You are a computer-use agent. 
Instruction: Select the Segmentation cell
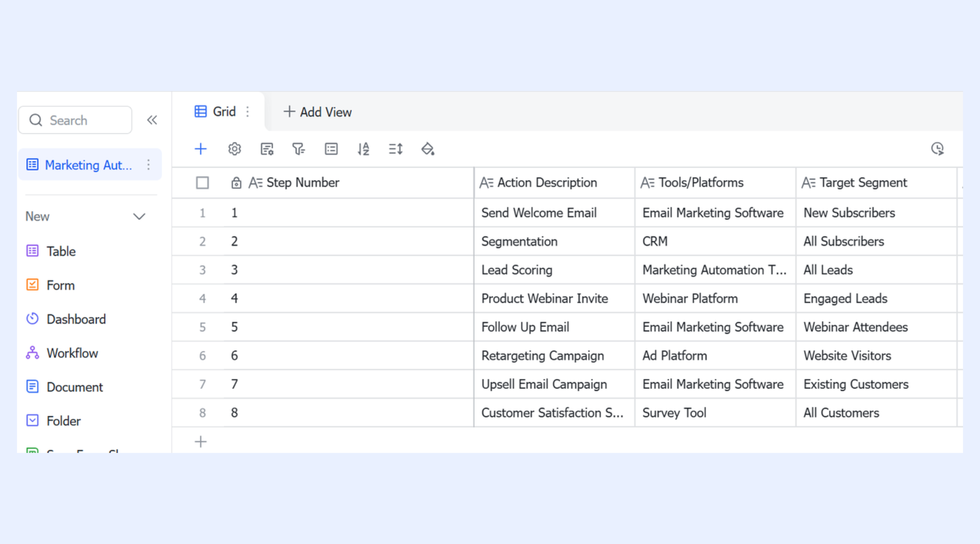click(554, 241)
